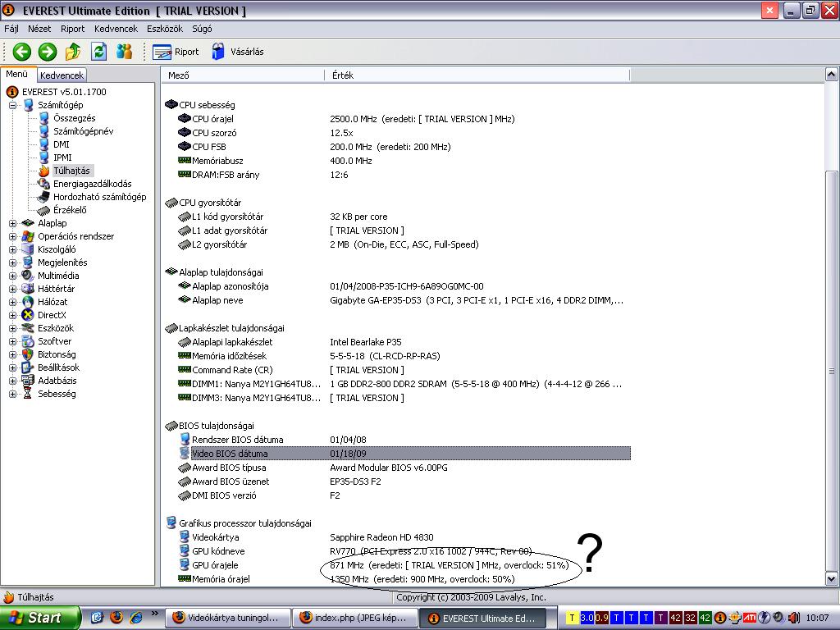Open Hordozható számítógép in the tree
The image size is (840, 630).
point(99,197)
